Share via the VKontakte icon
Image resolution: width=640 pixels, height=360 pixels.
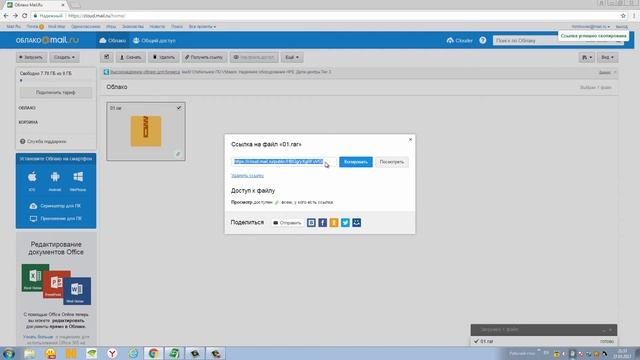[x=311, y=222]
